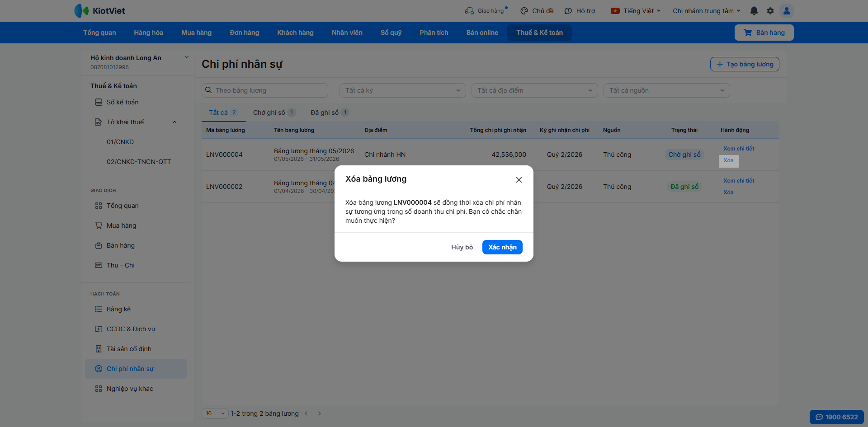This screenshot has width=868, height=427.
Task: Click the Hỗ trợ support icon
Action: point(568,11)
